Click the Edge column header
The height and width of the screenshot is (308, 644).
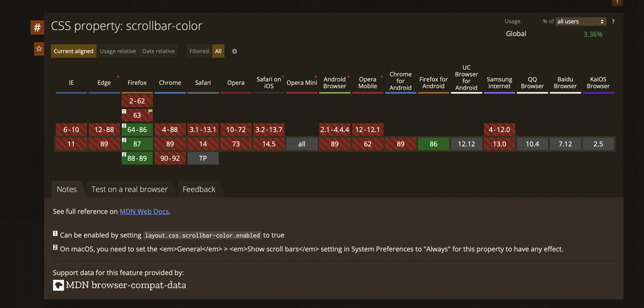pos(104,83)
